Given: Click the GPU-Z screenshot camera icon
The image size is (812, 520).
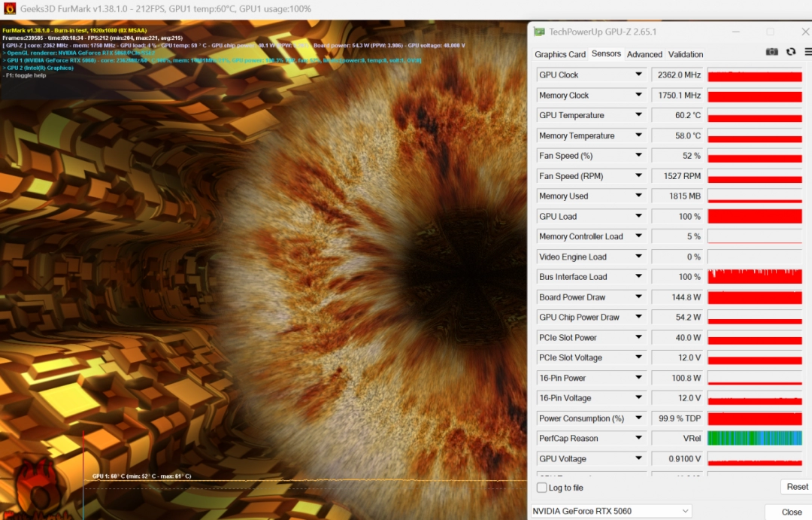Looking at the screenshot, I should [771, 52].
